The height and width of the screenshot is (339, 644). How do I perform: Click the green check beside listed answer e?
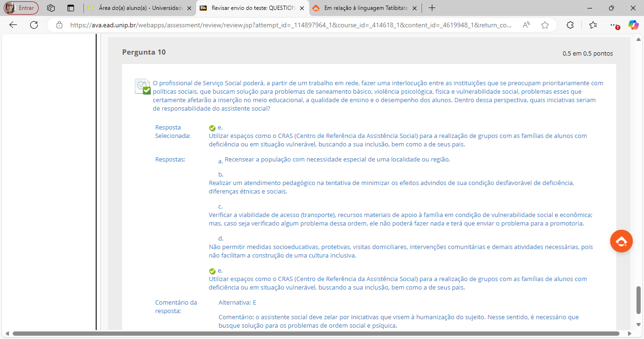pyautogui.click(x=212, y=271)
